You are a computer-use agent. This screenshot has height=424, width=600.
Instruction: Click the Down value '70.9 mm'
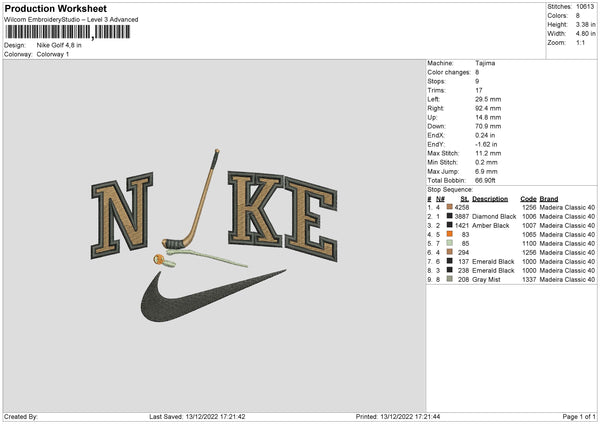[488, 126]
